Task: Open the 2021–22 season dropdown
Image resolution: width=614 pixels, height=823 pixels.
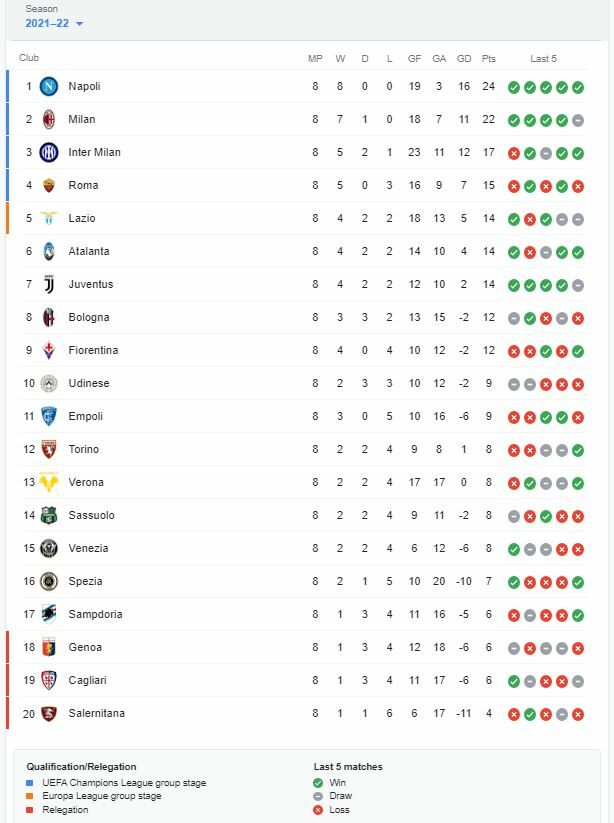Action: [55, 23]
